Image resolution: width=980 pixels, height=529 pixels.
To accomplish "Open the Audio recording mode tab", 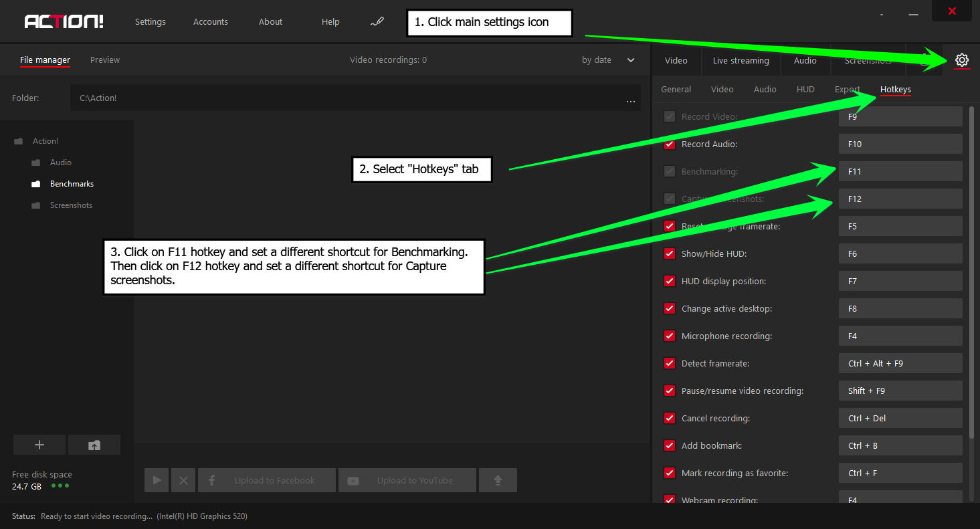I will (805, 61).
